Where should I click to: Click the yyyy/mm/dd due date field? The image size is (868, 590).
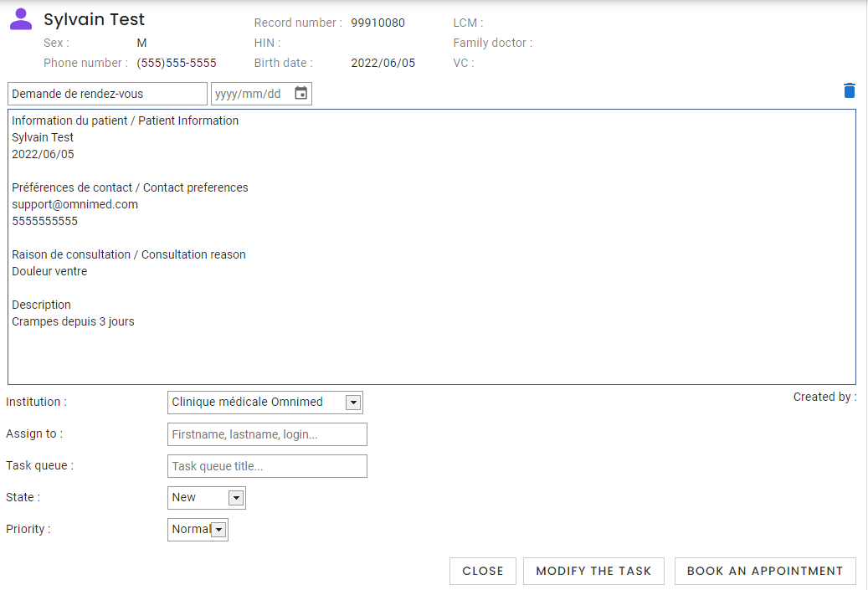251,94
